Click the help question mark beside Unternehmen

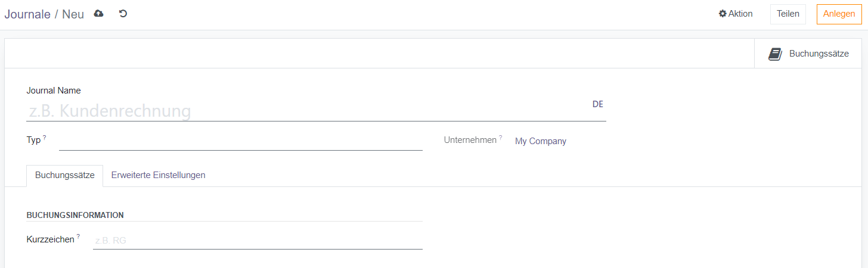(x=501, y=138)
